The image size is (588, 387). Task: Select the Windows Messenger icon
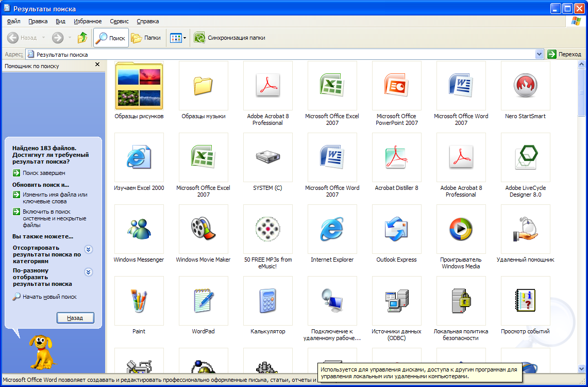[139, 229]
